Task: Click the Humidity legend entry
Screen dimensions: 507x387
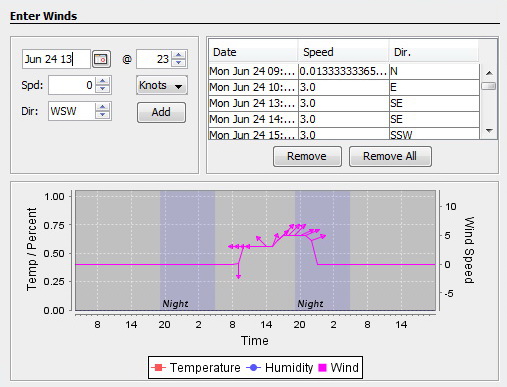Action: coord(280,368)
